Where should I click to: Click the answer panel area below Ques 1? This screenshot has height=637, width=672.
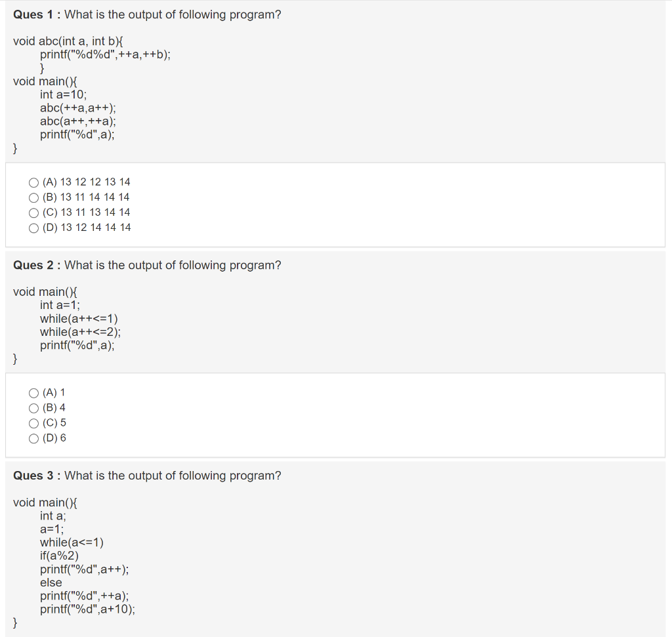pos(336,205)
